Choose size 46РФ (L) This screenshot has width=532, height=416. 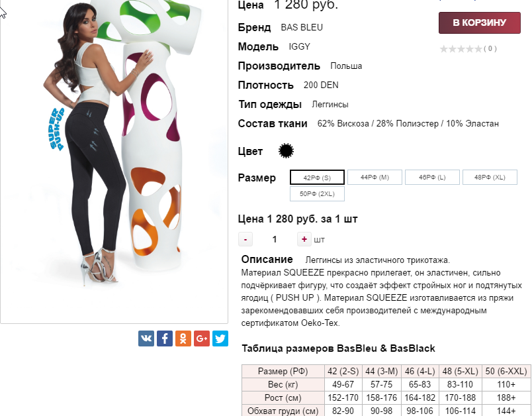432,178
